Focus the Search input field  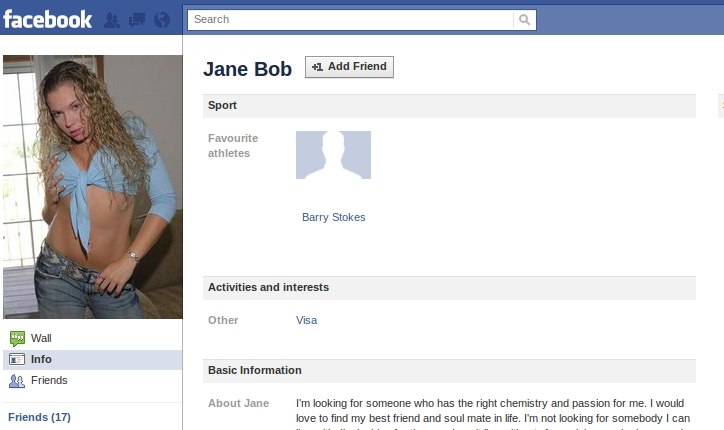coord(350,19)
